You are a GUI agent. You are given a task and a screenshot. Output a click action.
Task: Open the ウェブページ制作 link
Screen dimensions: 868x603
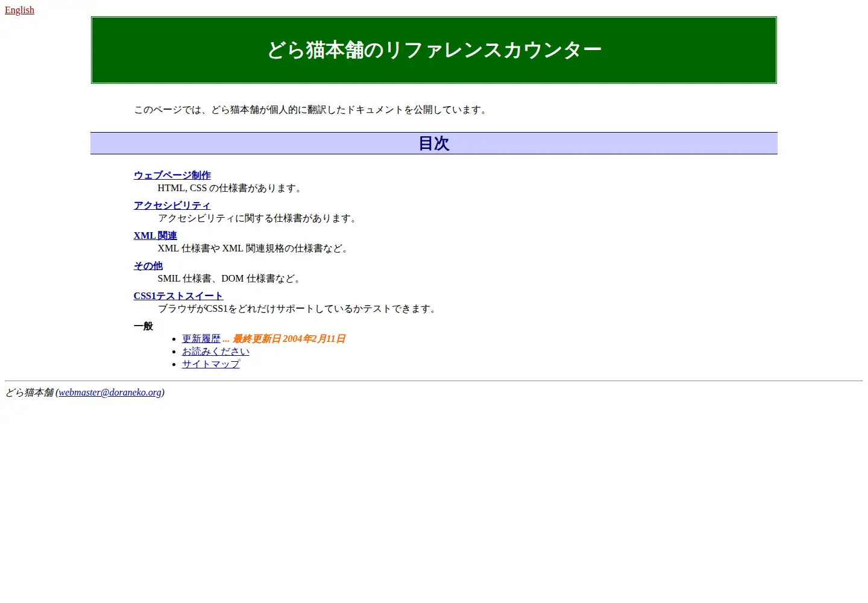(x=172, y=175)
